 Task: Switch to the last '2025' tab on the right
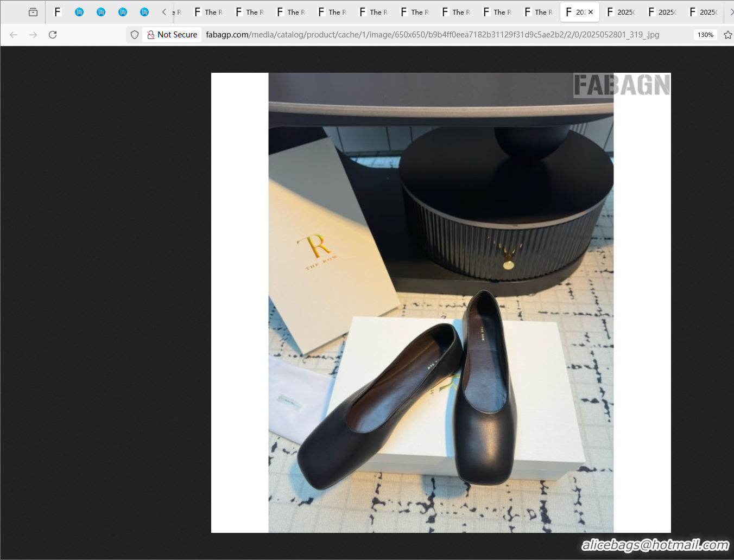(703, 12)
